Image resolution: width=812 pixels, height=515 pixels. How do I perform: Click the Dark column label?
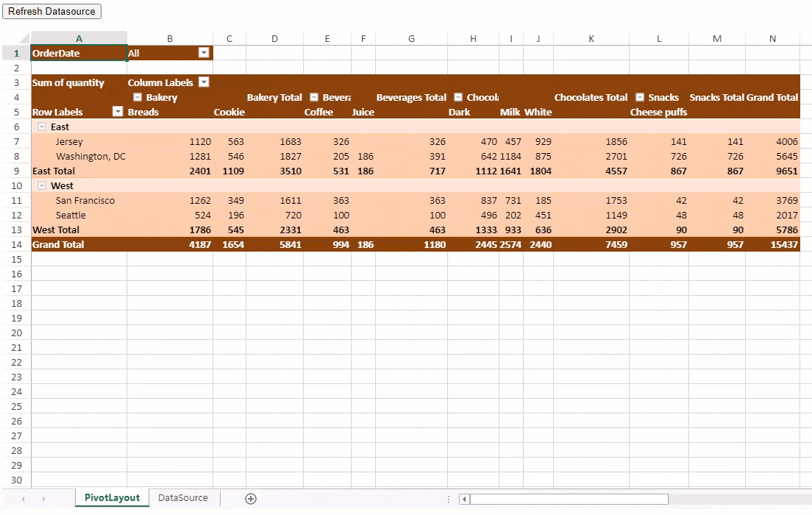point(460,112)
